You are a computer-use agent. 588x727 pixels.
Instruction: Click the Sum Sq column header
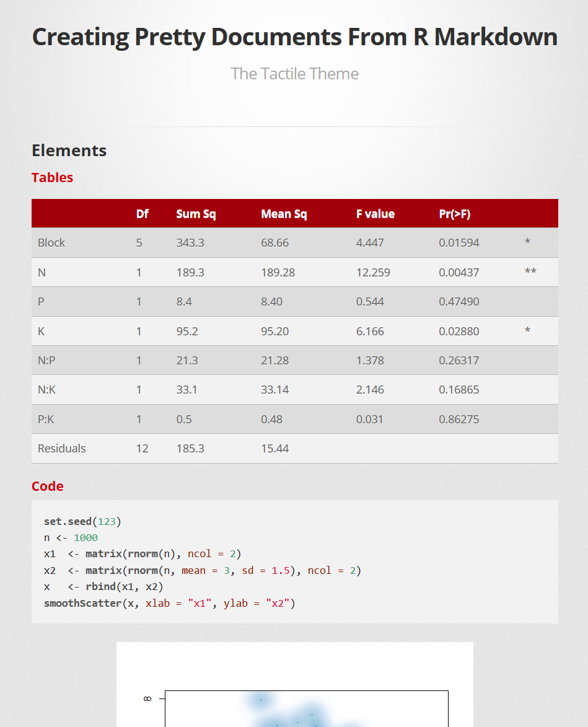pyautogui.click(x=196, y=214)
